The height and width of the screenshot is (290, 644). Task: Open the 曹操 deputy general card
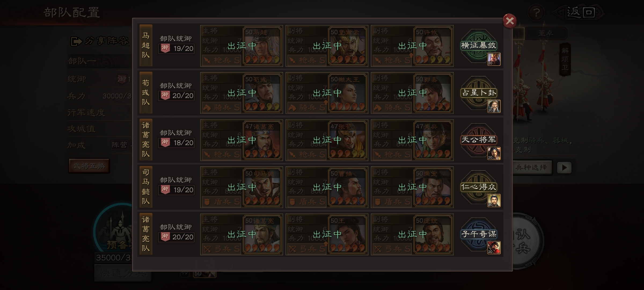coord(327,187)
